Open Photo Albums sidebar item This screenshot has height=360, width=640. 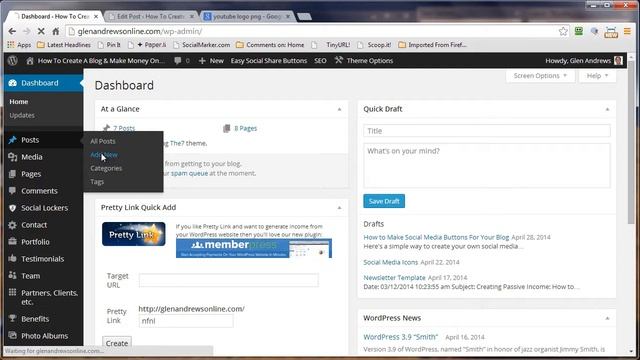point(44,336)
